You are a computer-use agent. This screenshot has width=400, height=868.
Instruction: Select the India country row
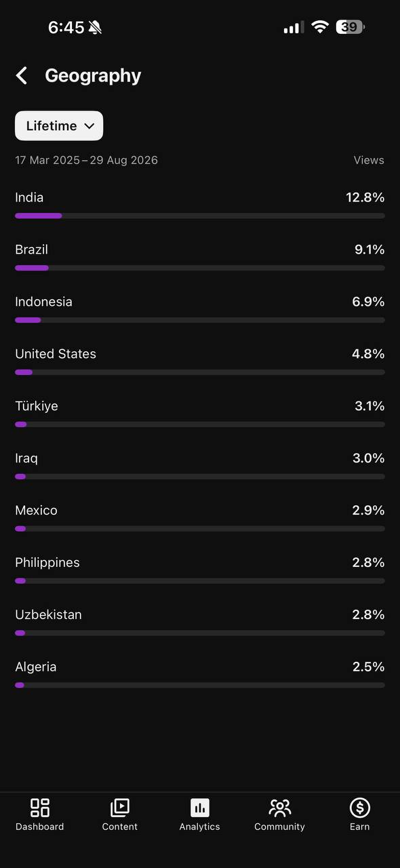[x=200, y=205]
